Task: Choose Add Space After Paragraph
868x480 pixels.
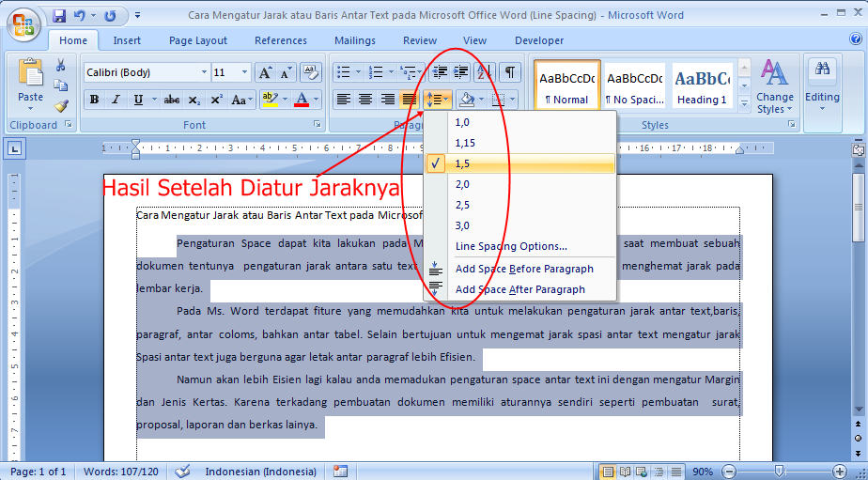Action: [519, 289]
